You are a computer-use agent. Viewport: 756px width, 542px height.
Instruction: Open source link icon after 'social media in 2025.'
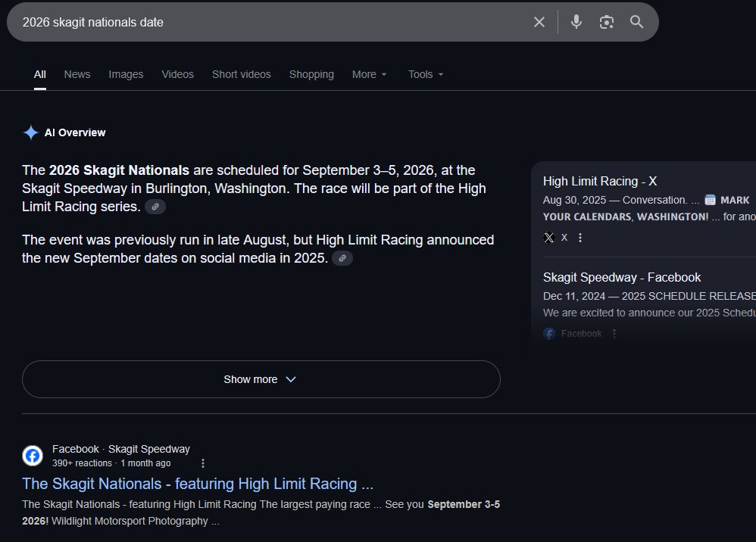(342, 258)
